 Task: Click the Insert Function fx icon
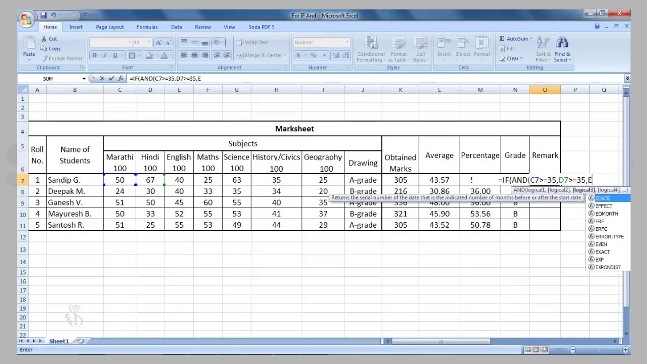120,78
